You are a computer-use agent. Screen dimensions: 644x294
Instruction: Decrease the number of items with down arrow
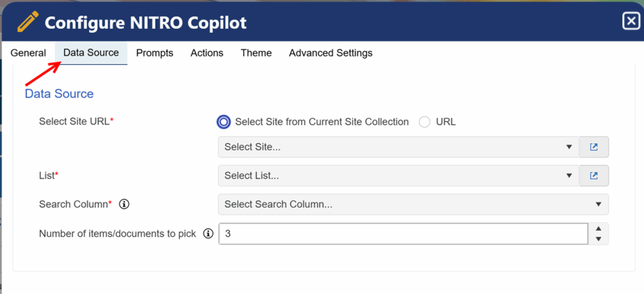(x=599, y=239)
